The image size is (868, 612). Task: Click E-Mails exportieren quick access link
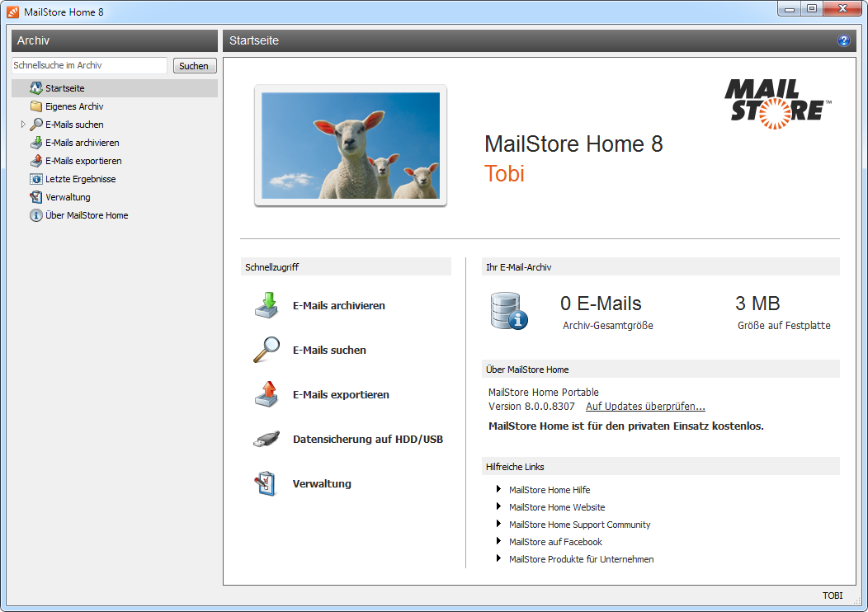341,394
